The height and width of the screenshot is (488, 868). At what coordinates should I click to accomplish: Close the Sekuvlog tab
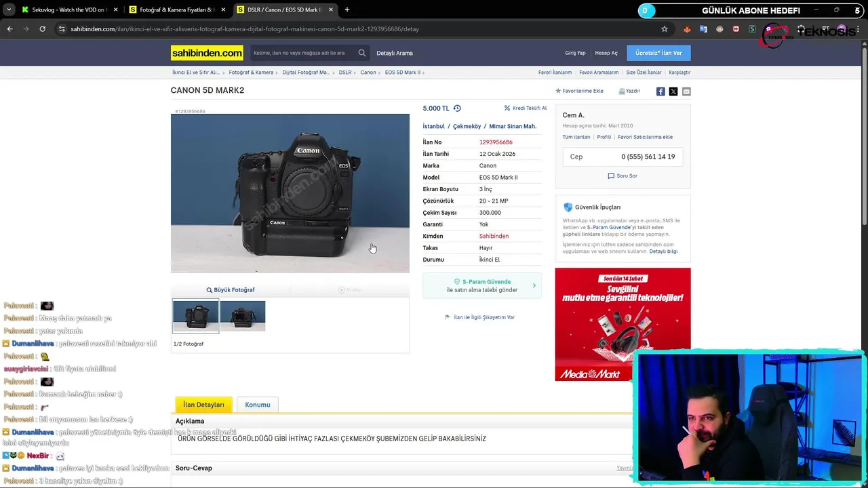pos(115,9)
